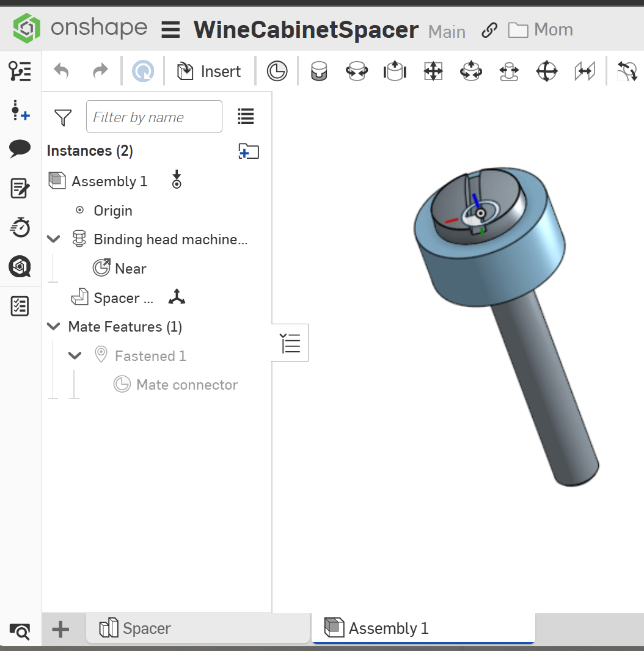644x651 pixels.
Task: Click the Instances (2) heading
Action: pos(90,151)
